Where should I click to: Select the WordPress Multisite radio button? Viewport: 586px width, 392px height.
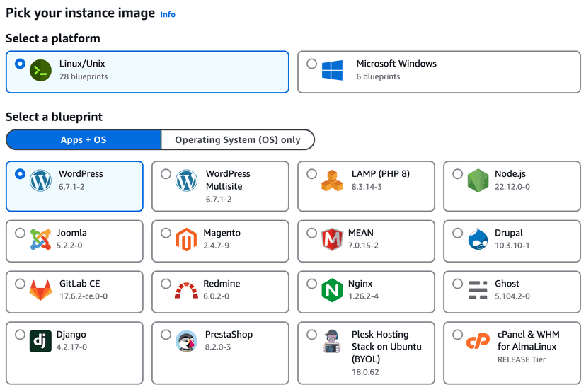[166, 174]
